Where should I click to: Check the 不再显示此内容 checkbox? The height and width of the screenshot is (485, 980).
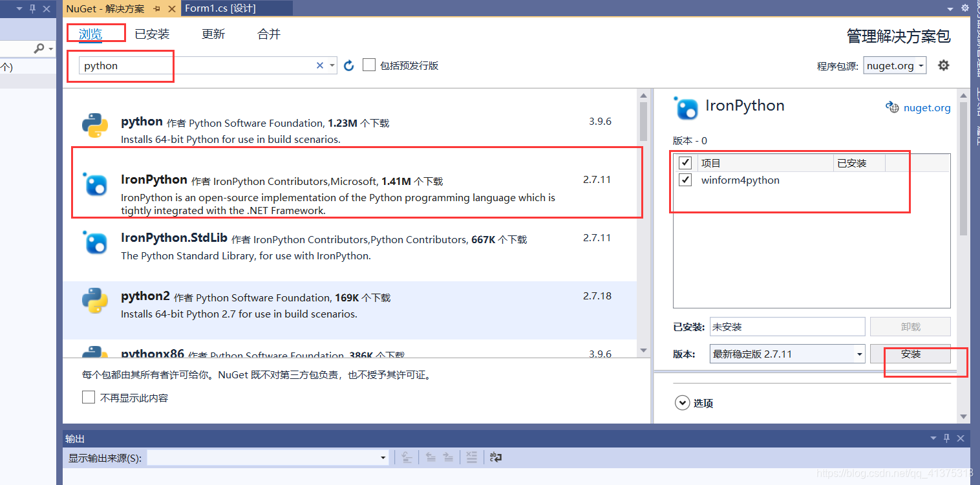[x=89, y=397]
